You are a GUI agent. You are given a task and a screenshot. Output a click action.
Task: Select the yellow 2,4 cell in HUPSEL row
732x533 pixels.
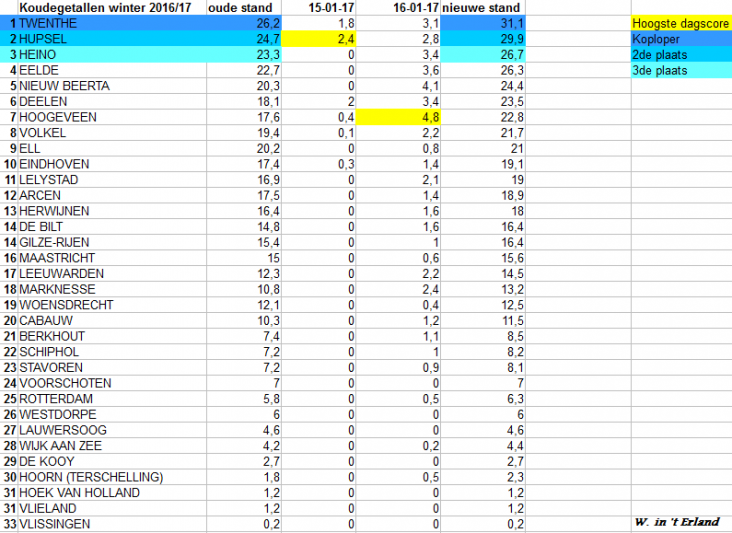coord(318,39)
